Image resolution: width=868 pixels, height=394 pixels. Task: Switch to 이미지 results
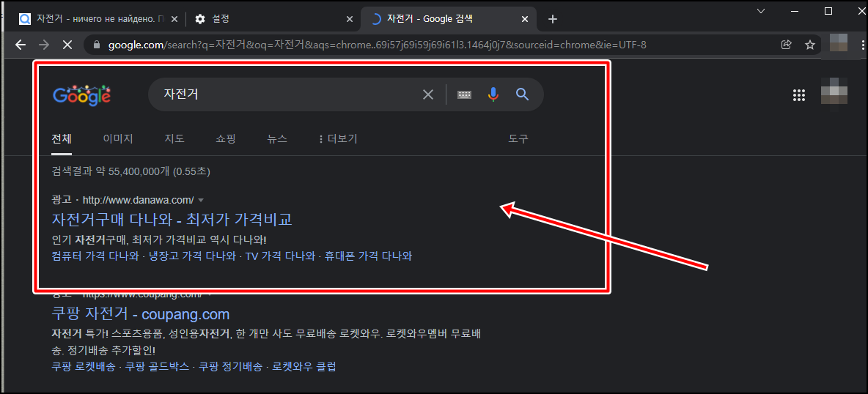tap(118, 139)
